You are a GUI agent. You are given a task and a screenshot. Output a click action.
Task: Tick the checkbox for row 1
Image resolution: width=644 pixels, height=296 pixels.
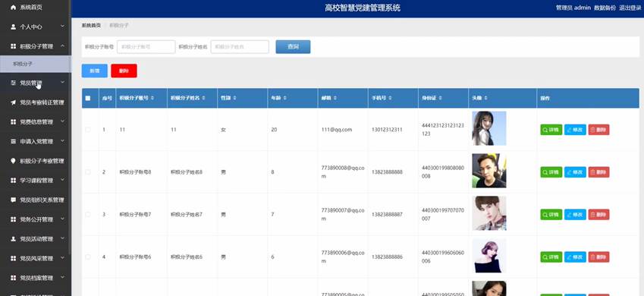pyautogui.click(x=88, y=130)
